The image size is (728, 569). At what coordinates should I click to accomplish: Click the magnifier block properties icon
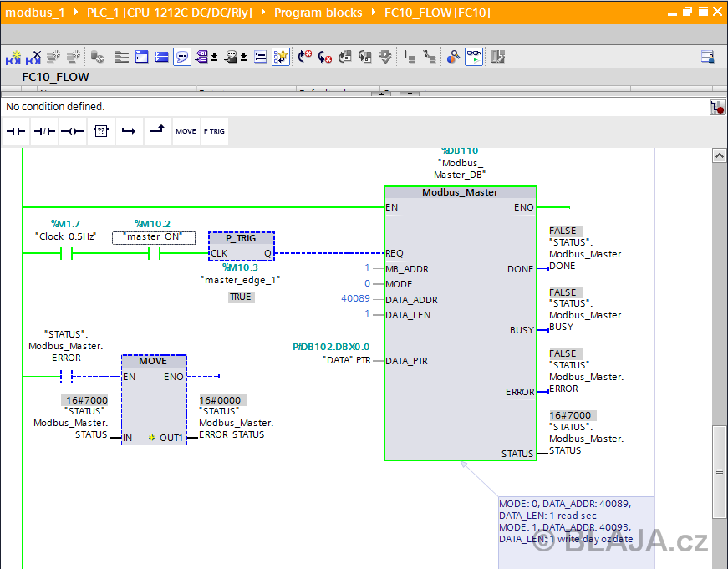click(453, 57)
